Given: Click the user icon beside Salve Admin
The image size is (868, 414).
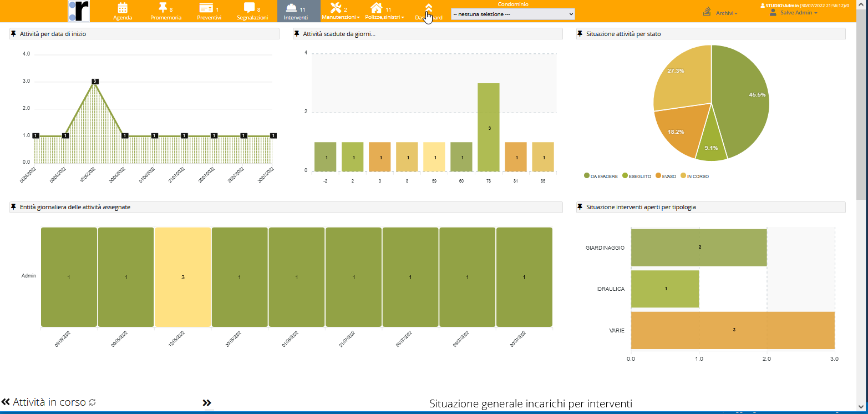Looking at the screenshot, I should point(773,12).
